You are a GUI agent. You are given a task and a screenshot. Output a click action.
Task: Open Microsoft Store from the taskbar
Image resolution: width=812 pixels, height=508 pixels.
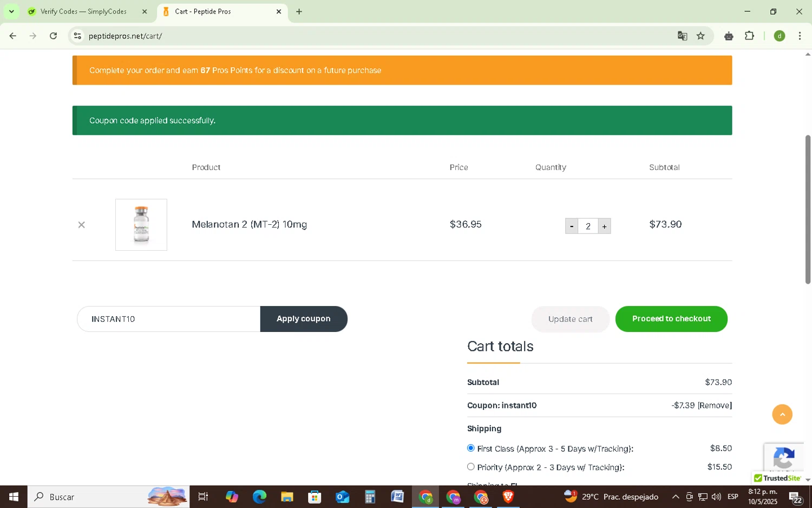315,497
